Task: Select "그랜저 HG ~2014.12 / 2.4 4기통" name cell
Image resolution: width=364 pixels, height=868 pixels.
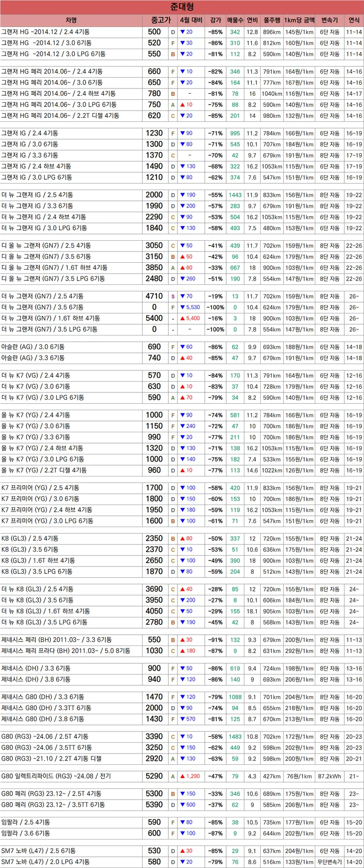Action: tap(71, 32)
